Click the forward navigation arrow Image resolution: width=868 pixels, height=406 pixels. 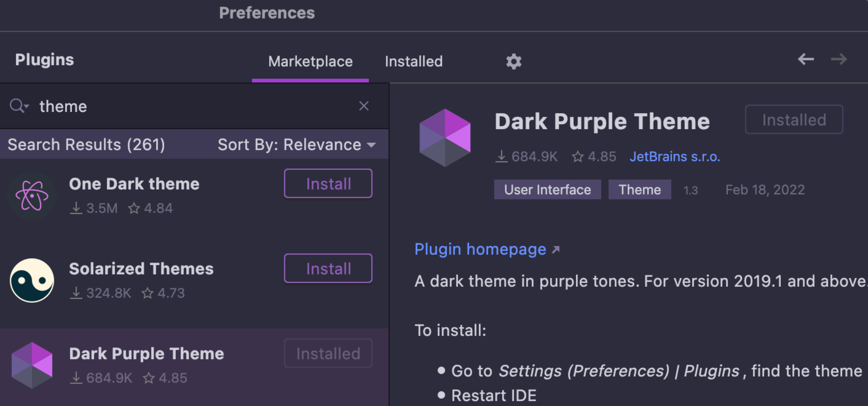pyautogui.click(x=839, y=59)
